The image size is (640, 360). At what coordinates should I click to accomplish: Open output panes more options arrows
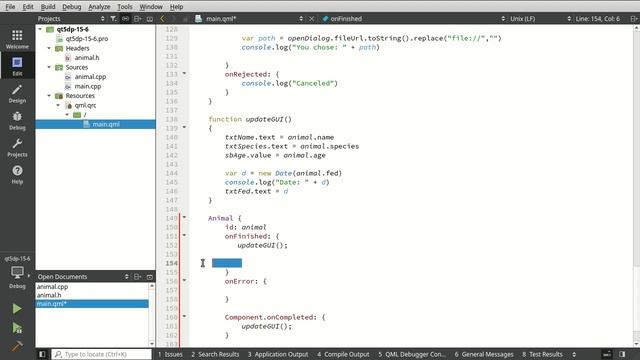coord(574,354)
